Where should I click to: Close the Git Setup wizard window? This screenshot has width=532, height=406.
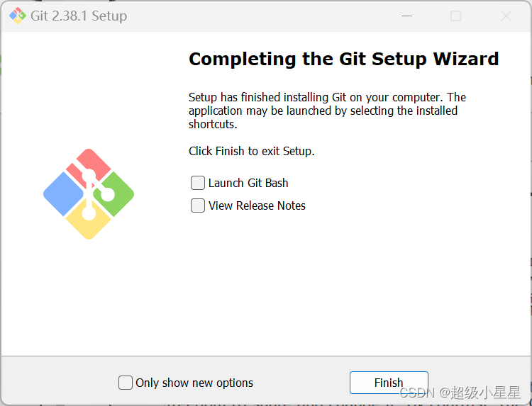(x=506, y=16)
